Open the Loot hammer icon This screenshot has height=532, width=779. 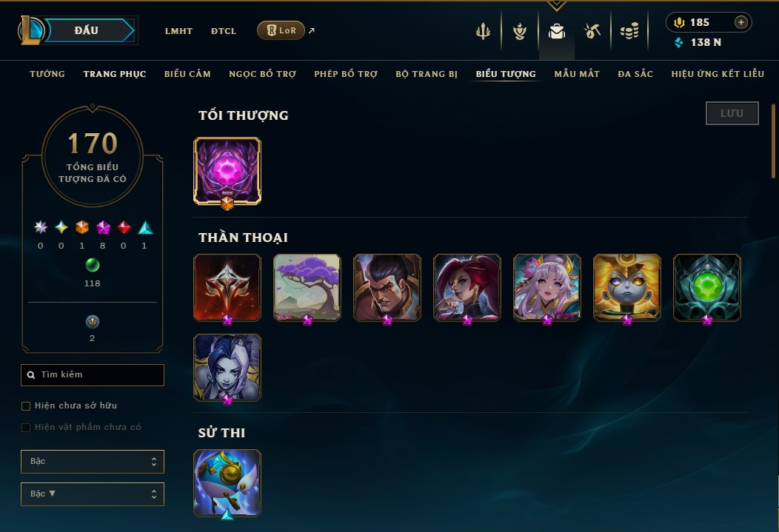(x=592, y=31)
